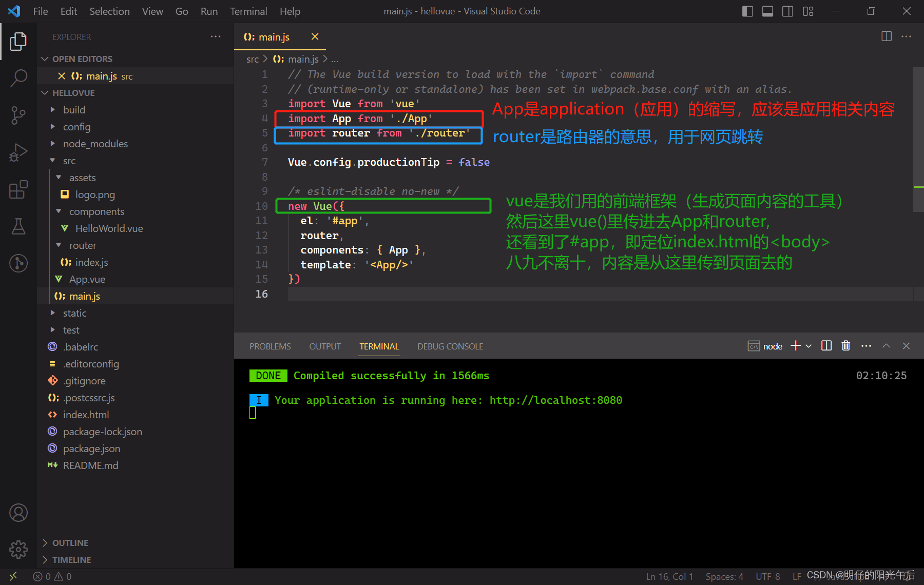Screen dimensions: 924x585
Task: Open the Manage gear settings icon
Action: coord(18,550)
